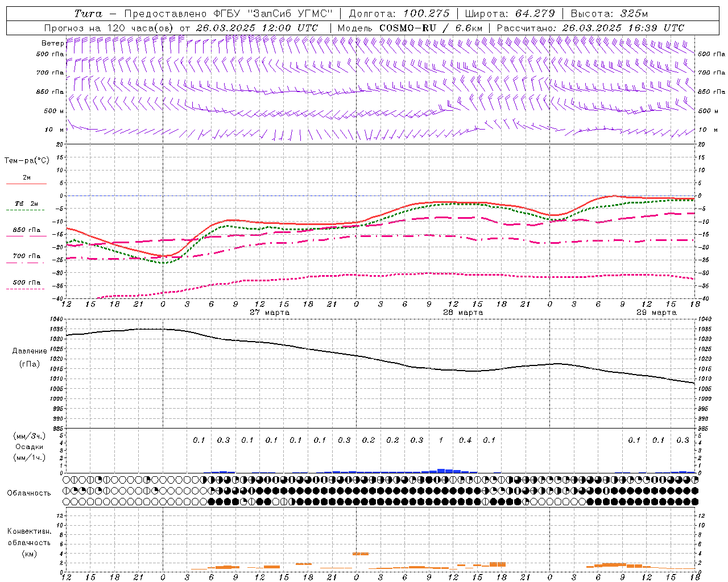Select the "Широта: 64.279" header field
The width and height of the screenshot is (728, 582).
click(510, 14)
